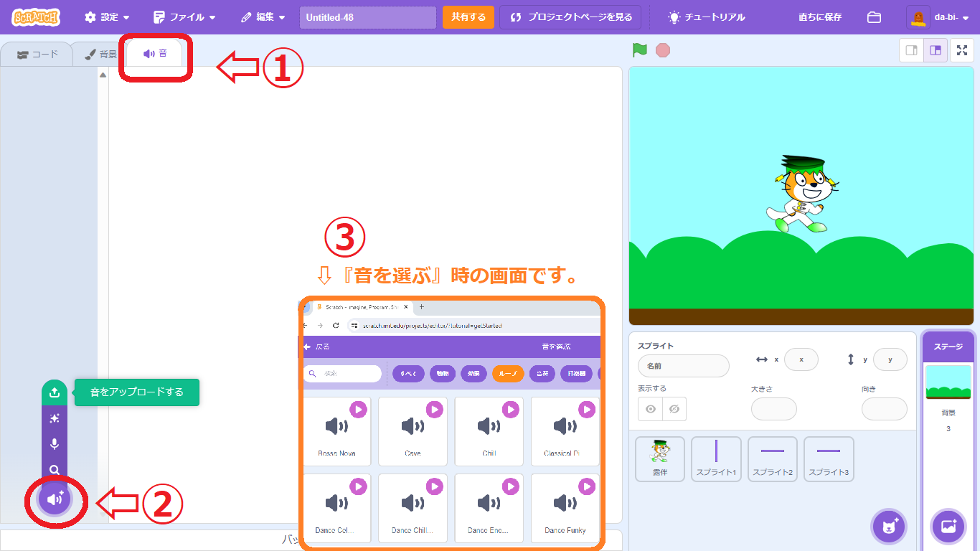Click the choose a backdrop button

pos(948,527)
